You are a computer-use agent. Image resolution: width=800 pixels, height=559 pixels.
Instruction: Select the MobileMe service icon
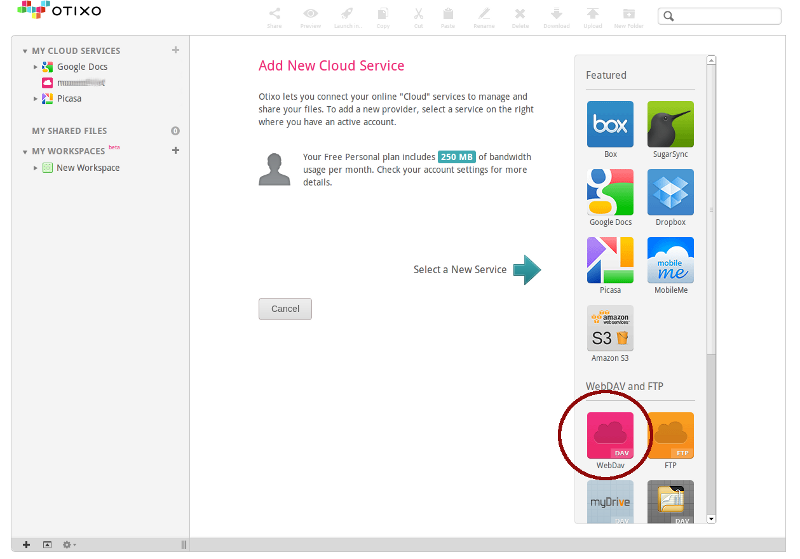click(670, 260)
